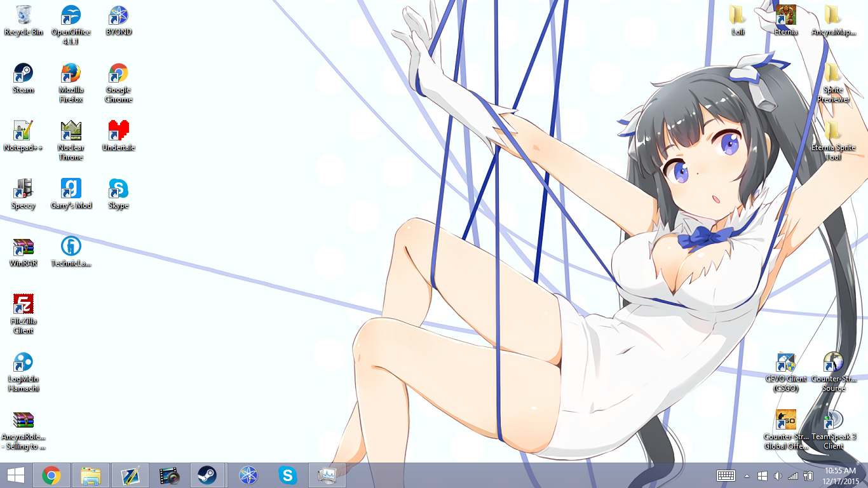Select the CEVO Client (CSGO) shortcut
This screenshot has height=488, width=868.
[x=786, y=372]
